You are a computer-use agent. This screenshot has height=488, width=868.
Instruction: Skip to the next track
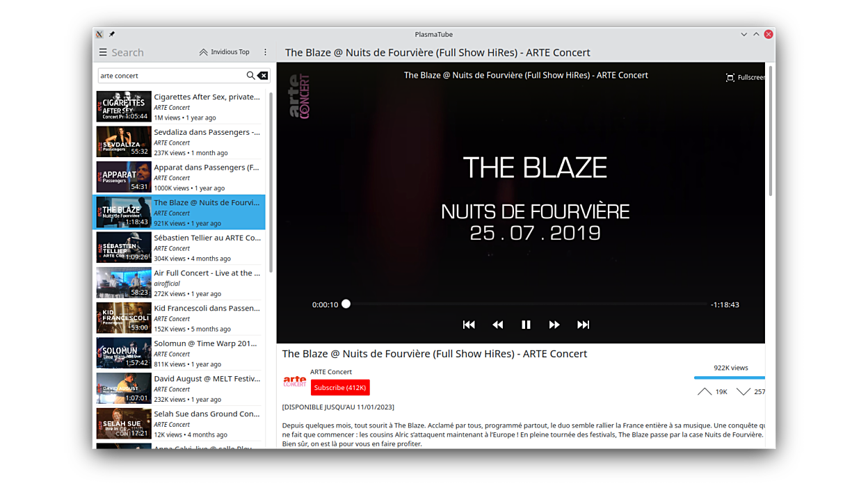583,325
